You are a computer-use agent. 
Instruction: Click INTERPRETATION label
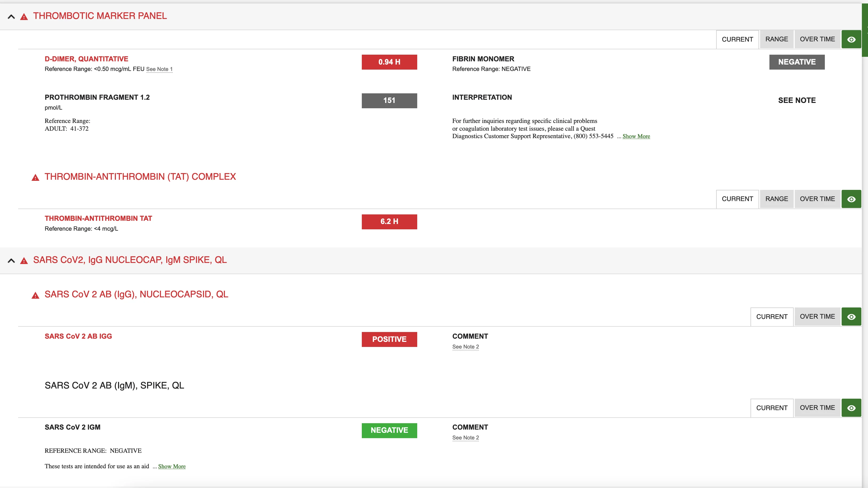coord(482,97)
